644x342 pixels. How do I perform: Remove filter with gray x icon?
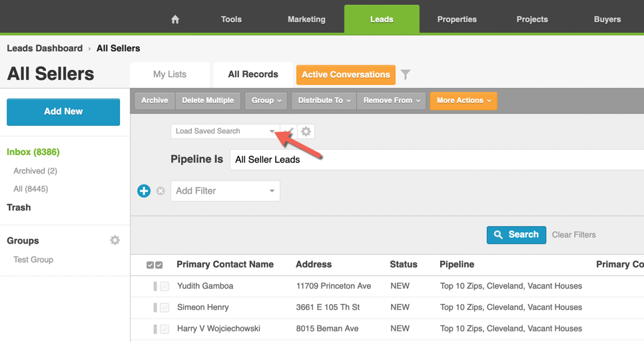point(161,191)
